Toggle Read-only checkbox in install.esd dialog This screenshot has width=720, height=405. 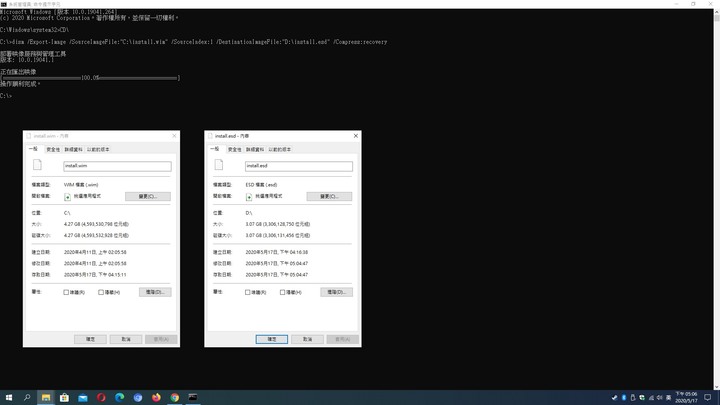(x=248, y=292)
